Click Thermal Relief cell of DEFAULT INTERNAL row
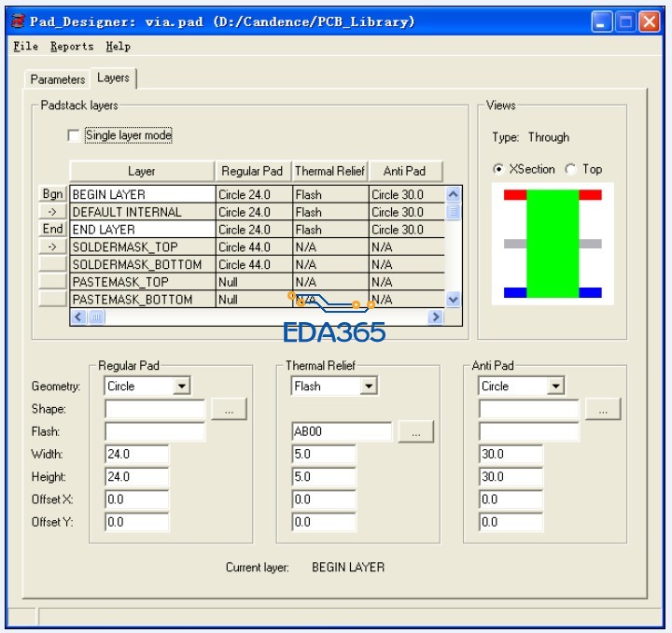 point(330,212)
